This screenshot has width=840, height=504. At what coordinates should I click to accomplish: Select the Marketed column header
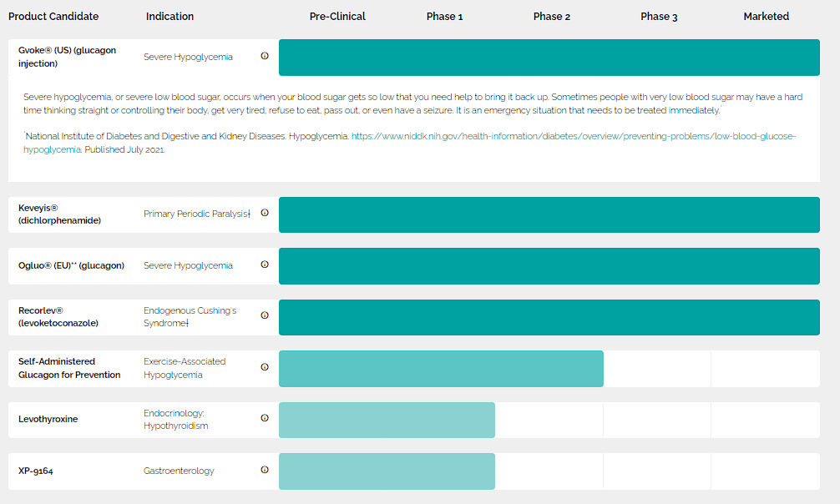766,17
